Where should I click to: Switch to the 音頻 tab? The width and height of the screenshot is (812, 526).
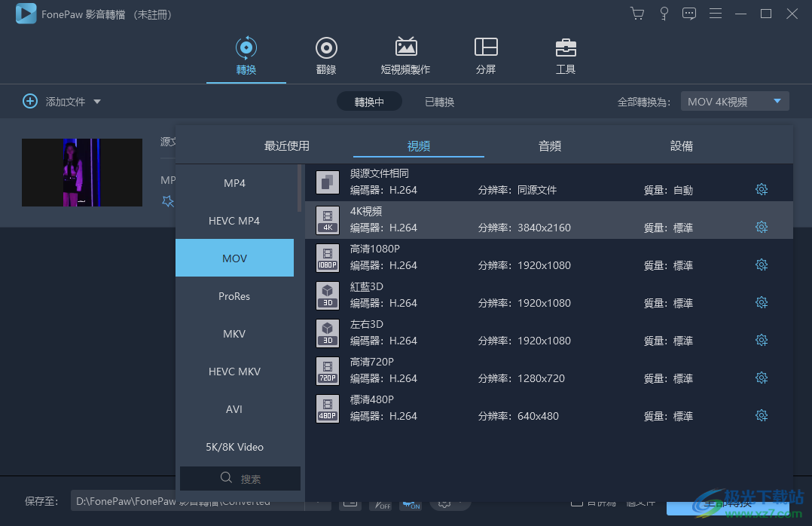549,146
